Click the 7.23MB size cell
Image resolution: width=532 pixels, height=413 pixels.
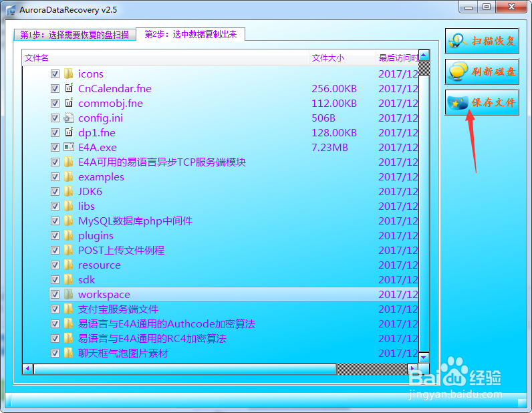click(x=329, y=147)
